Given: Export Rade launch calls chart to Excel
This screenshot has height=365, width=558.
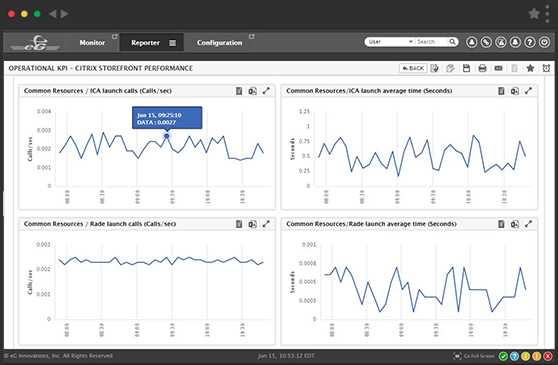Looking at the screenshot, I should [x=252, y=224].
